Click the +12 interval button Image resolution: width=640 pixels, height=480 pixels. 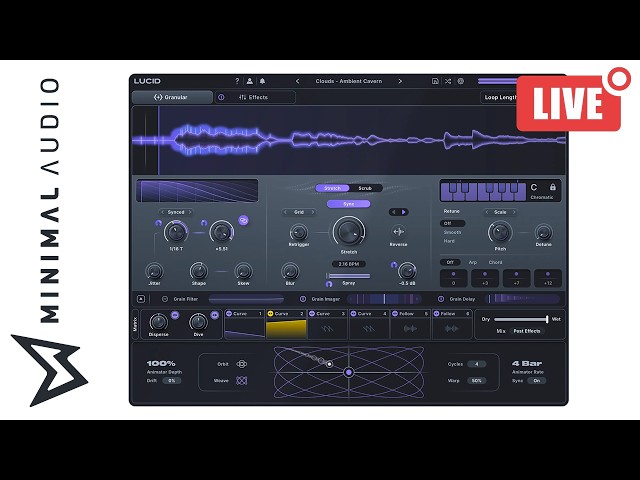click(x=548, y=278)
